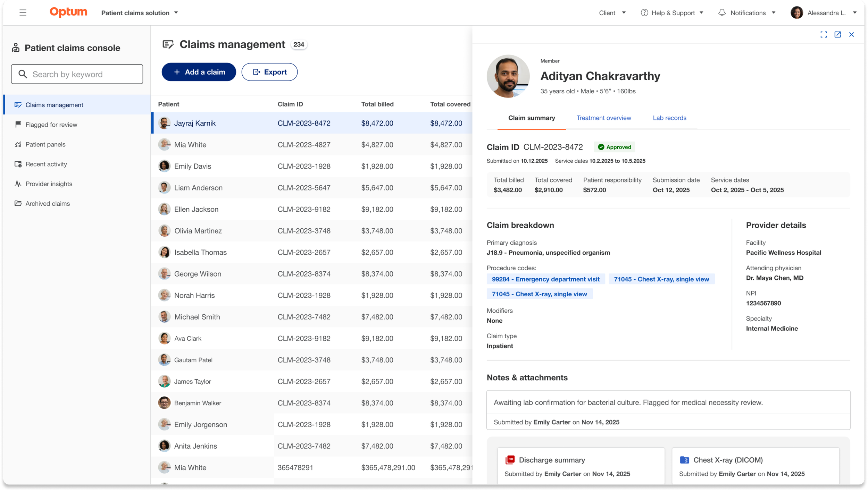Click the Export button

[x=269, y=72]
